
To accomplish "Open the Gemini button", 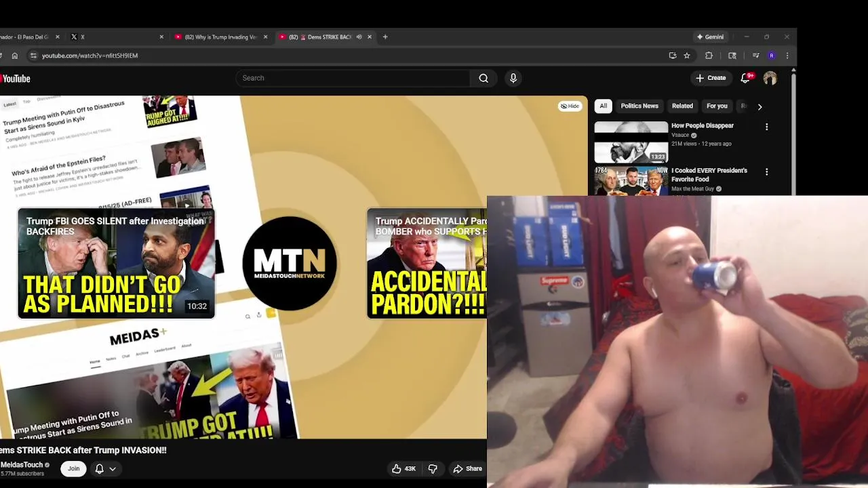I will 710,37.
